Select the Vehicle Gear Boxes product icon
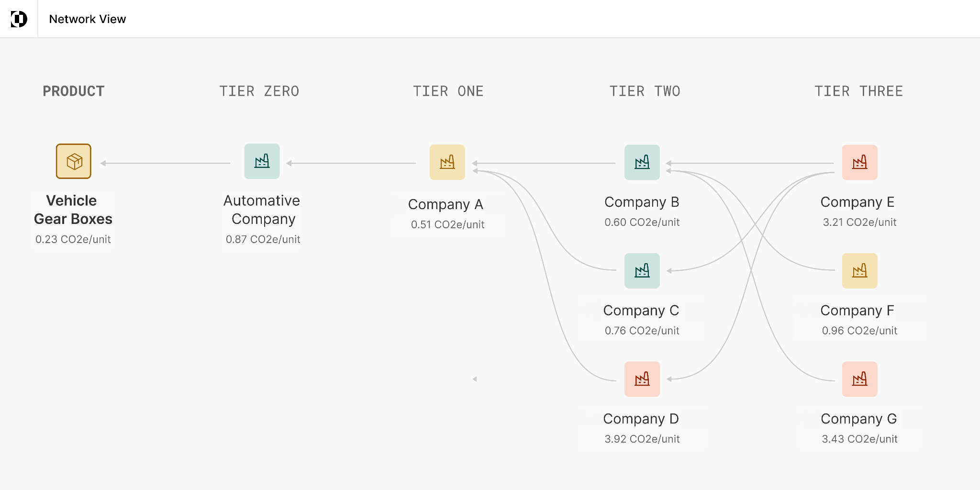Image resolution: width=980 pixels, height=490 pixels. (73, 161)
